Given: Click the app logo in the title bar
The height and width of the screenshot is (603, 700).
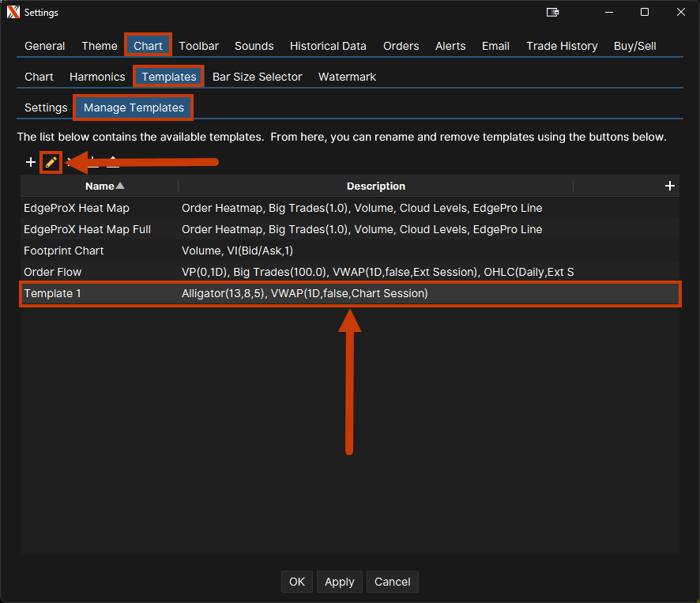Looking at the screenshot, I should (13, 13).
